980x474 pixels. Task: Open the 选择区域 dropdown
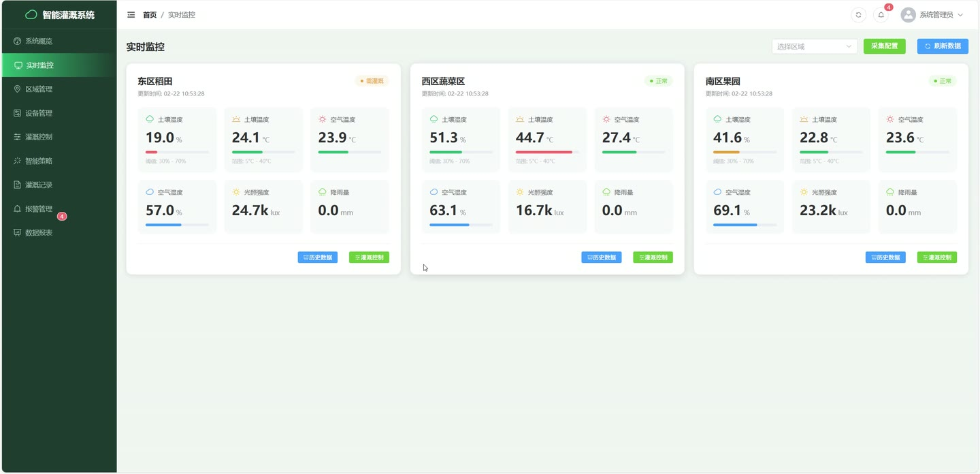coord(814,46)
